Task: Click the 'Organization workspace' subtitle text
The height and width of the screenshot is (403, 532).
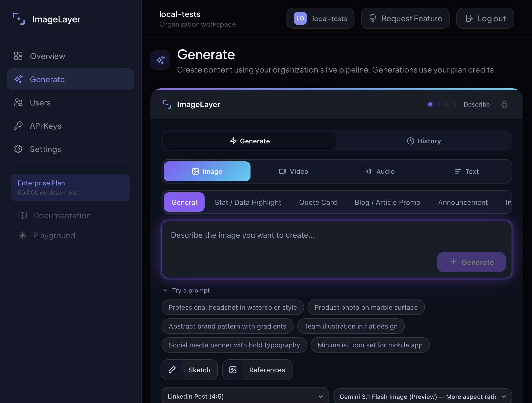Action: [x=197, y=24]
